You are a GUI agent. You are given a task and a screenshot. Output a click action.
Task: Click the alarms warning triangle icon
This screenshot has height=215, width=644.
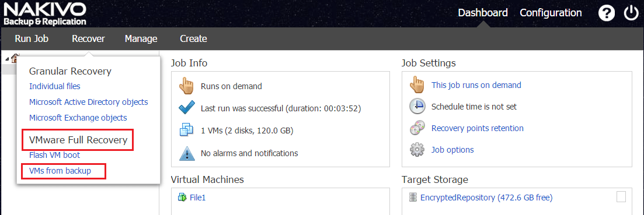[186, 153]
